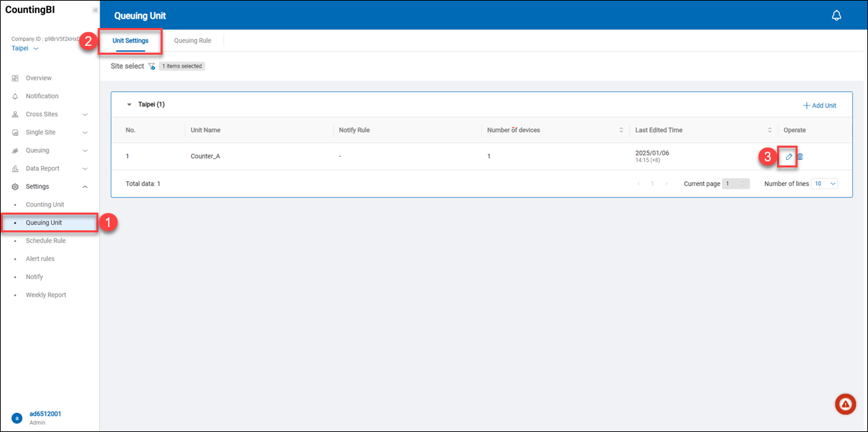Open the site select filter icon
The image size is (868, 432).
(x=152, y=66)
